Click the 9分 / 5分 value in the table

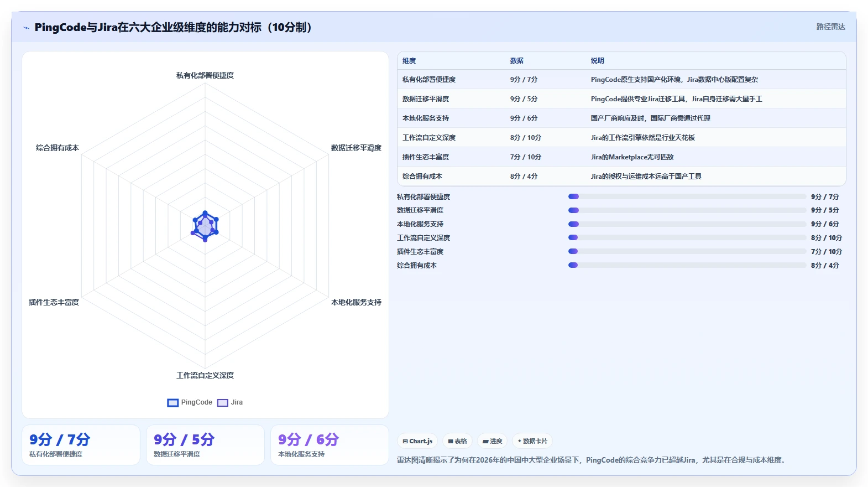tap(524, 99)
